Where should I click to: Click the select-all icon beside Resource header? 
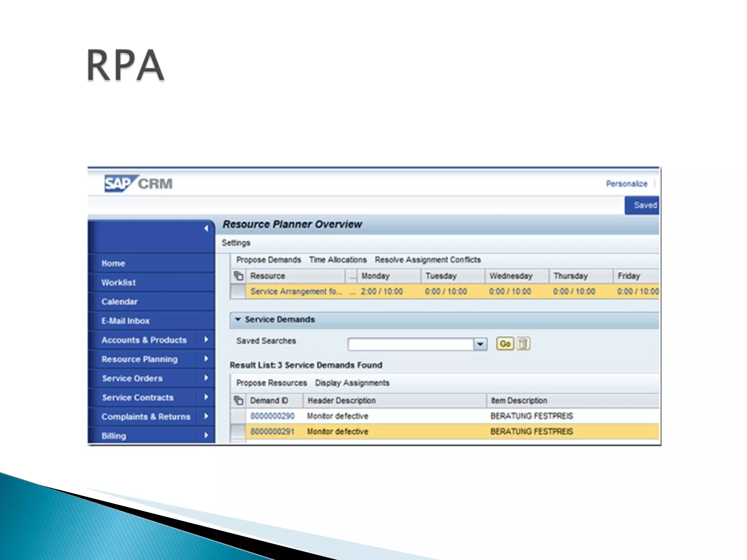(239, 276)
